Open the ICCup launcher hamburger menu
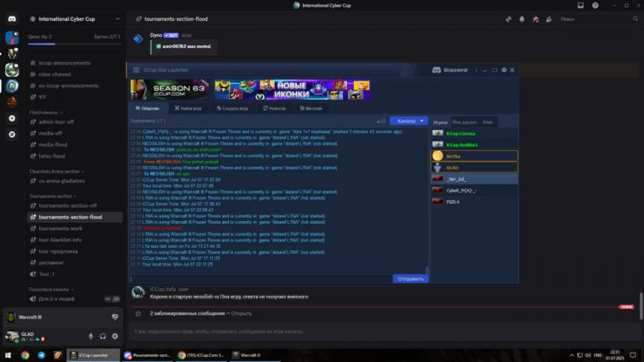The image size is (644, 362). coord(136,70)
